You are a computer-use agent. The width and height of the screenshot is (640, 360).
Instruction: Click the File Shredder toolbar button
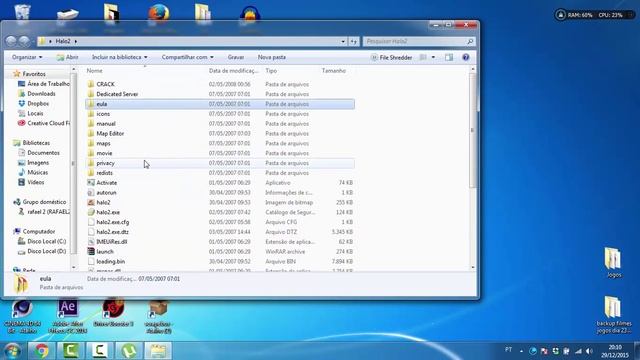(x=391, y=58)
